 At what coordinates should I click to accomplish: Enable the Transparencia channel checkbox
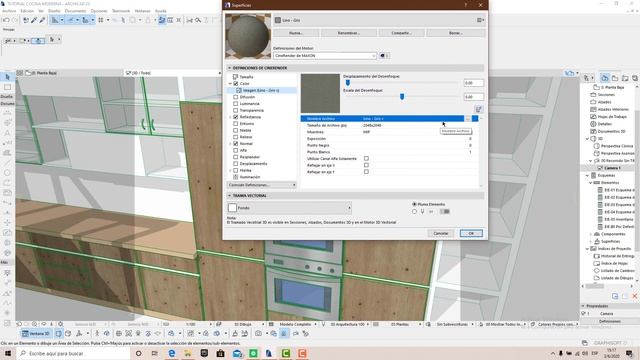(x=236, y=110)
